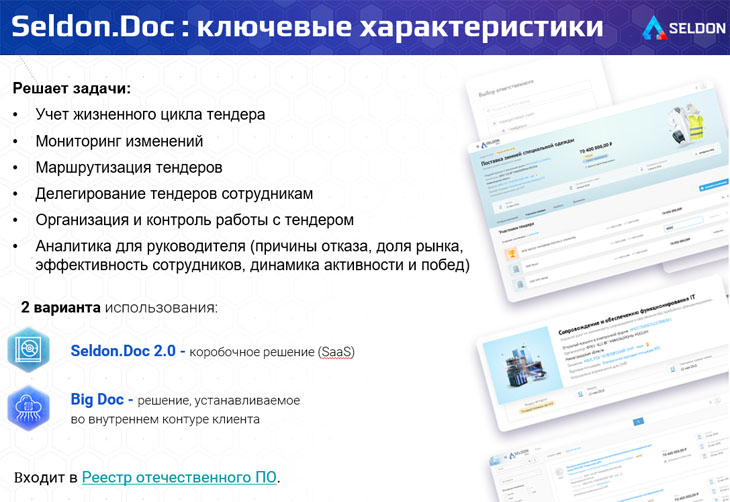The width and height of the screenshot is (730, 502).
Task: Click the Big Doc product name
Action: (97, 399)
